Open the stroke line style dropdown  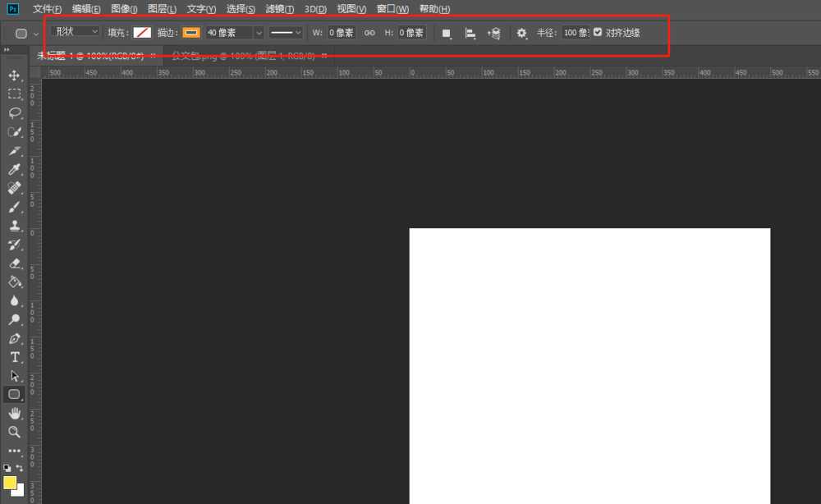287,33
